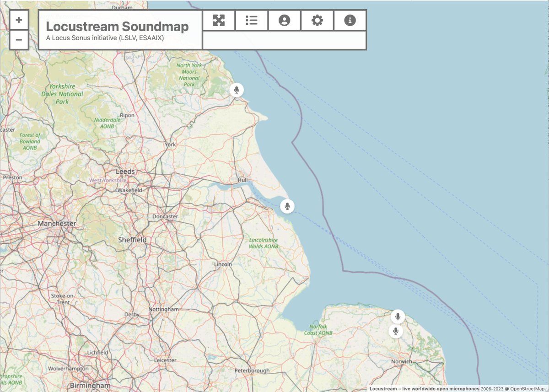Click the Norwich city label

click(x=402, y=361)
